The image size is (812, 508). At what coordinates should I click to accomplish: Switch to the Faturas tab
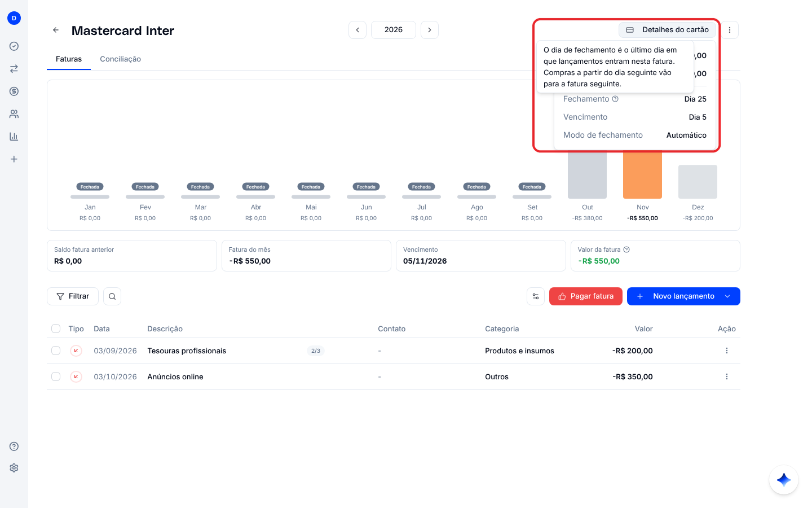pyautogui.click(x=69, y=59)
